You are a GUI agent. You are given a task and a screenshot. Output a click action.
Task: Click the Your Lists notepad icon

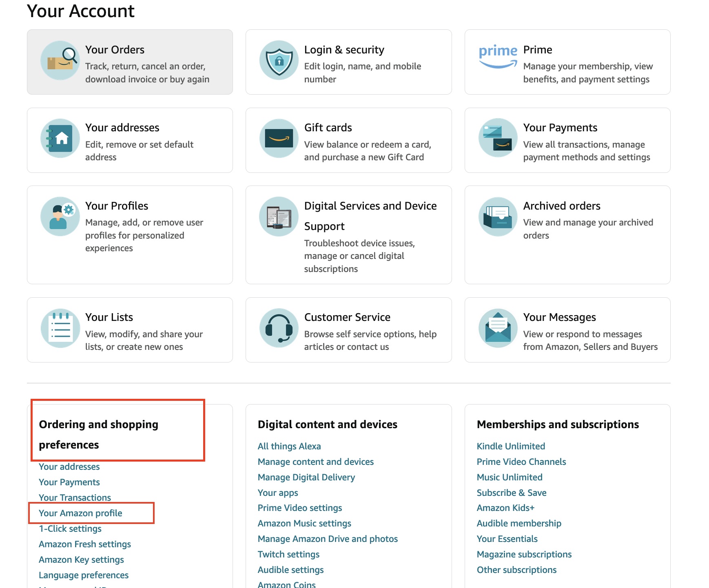coord(60,328)
